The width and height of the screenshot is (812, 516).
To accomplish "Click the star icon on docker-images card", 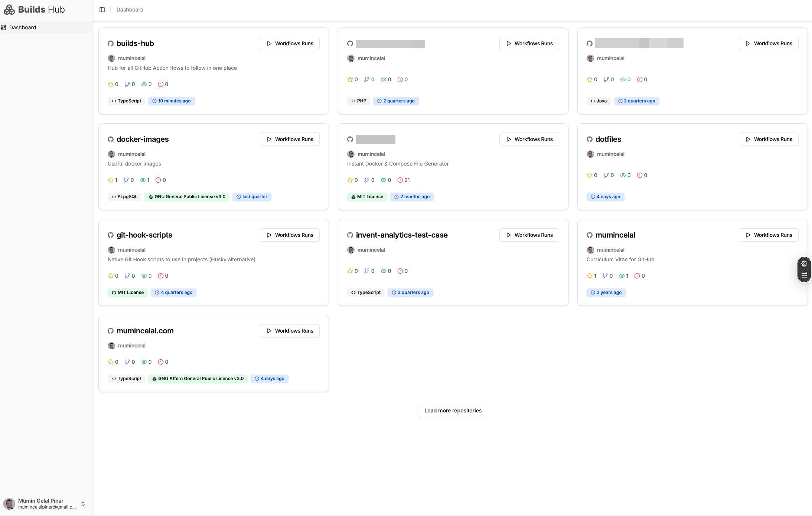I will coord(111,180).
